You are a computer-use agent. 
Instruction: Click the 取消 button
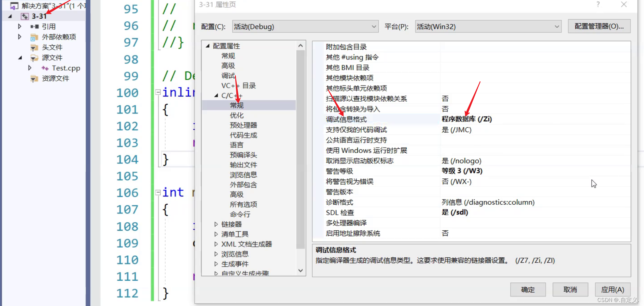tap(570, 289)
